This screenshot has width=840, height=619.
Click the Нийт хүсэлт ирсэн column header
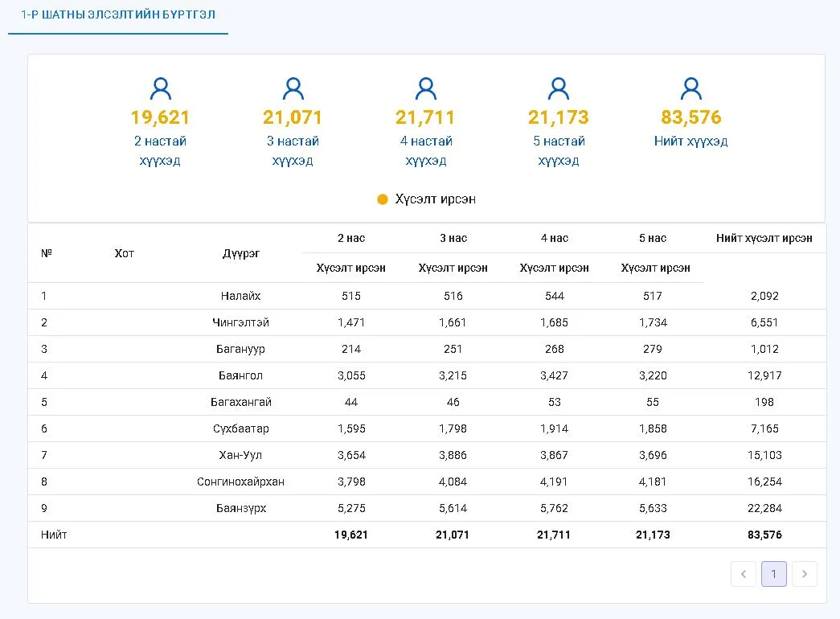point(764,238)
